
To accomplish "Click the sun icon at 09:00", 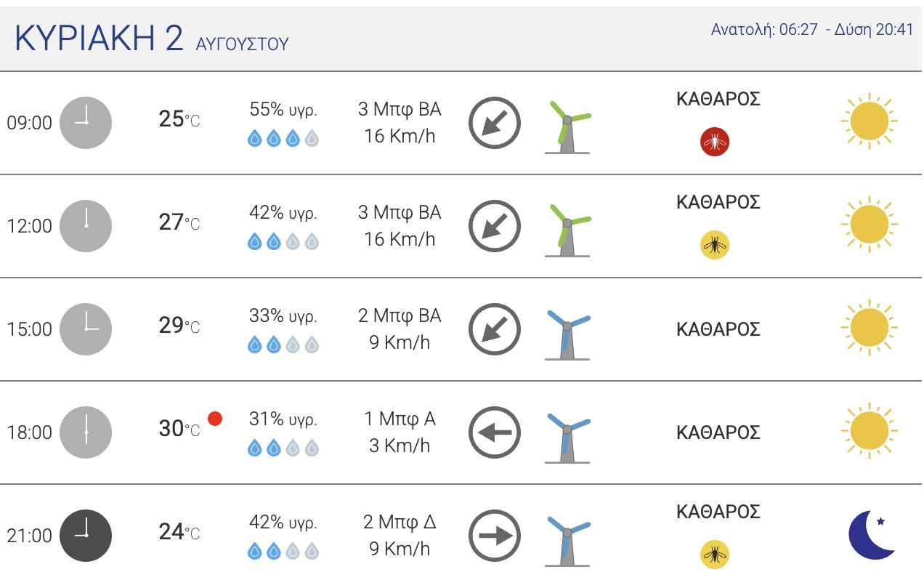I will (870, 121).
